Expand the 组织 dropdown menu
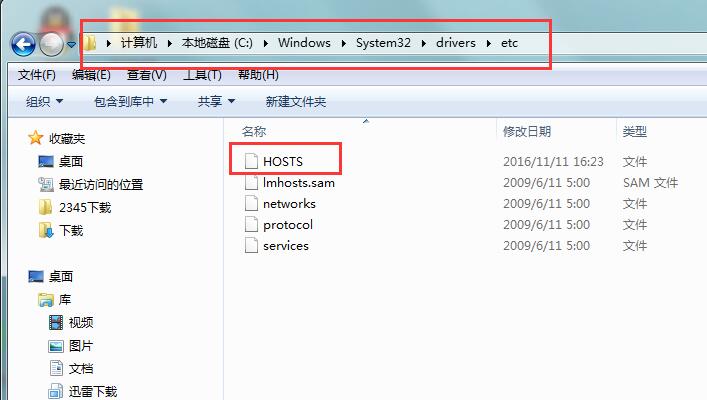707x400 pixels. coord(44,101)
